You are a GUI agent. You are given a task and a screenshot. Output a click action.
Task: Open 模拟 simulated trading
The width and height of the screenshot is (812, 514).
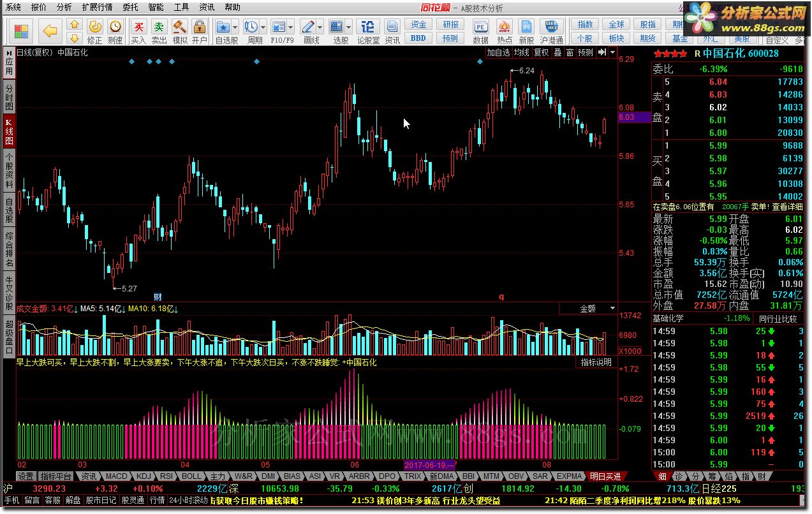(x=180, y=31)
